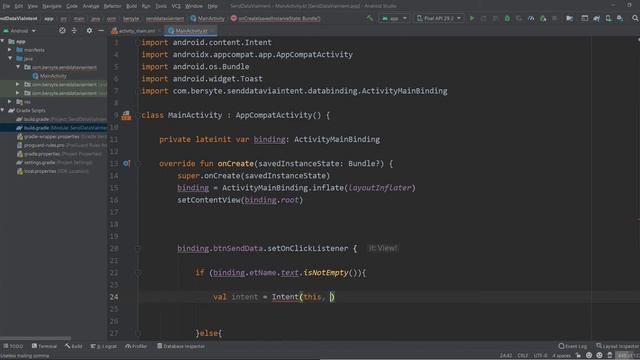Click the app breadcrumb in navigation bar
Image resolution: width=640 pixels, height=360 pixels.
(49, 18)
